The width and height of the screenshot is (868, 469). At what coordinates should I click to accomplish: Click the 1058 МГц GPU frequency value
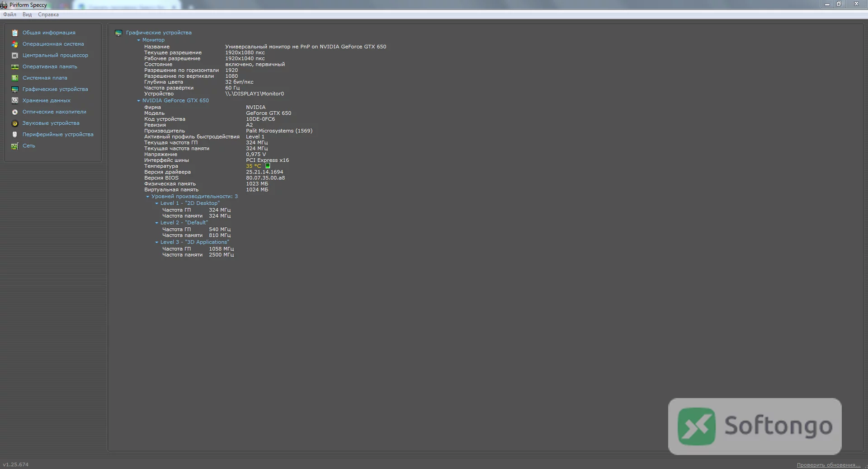coord(221,249)
